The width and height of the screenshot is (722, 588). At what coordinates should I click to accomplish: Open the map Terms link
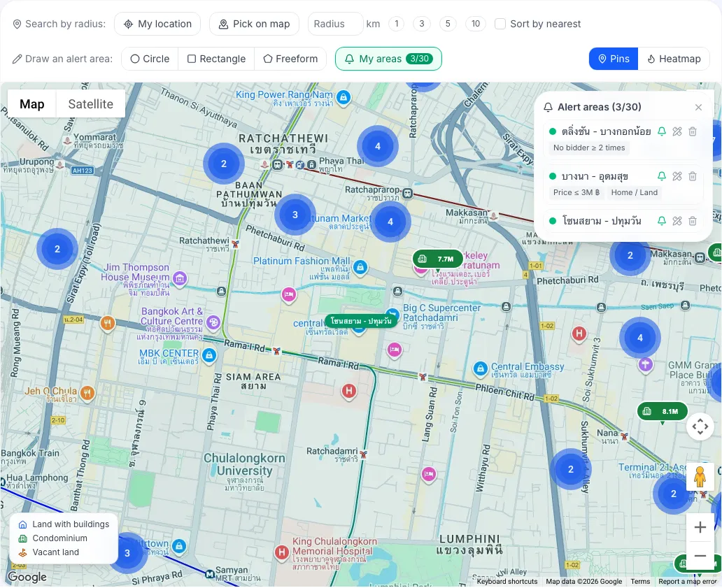tap(640, 582)
